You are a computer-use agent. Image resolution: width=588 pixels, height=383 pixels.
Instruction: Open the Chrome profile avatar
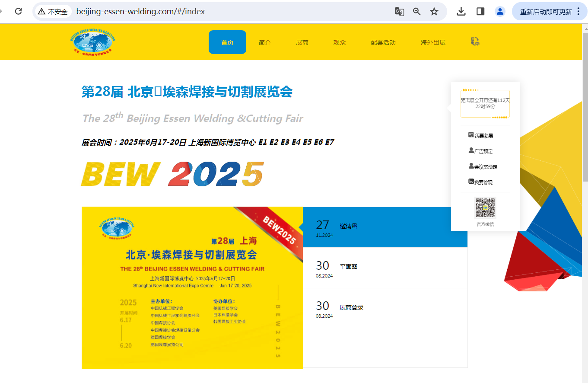pyautogui.click(x=500, y=12)
